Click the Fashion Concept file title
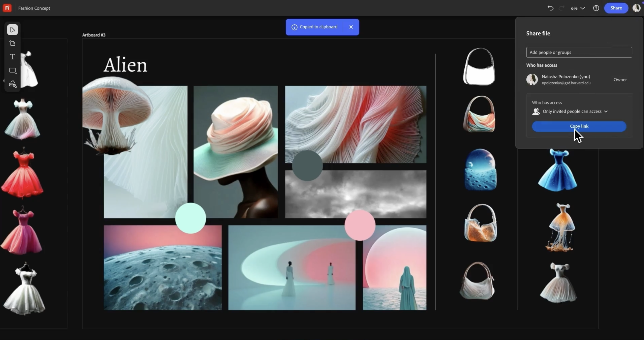 (x=34, y=8)
